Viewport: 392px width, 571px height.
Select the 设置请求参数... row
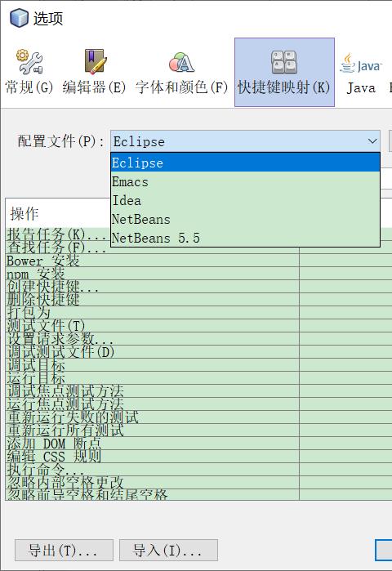152,339
